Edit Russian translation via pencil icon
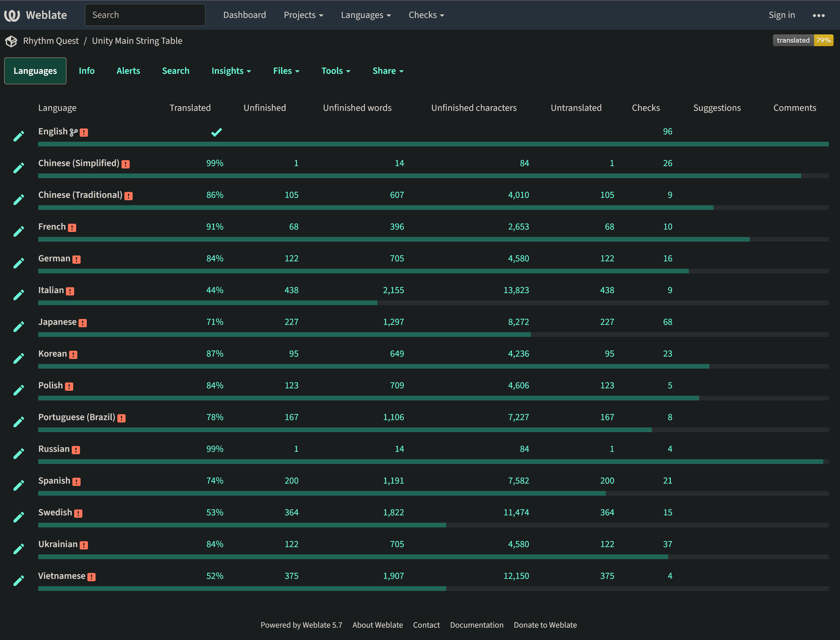840x640 pixels. click(x=19, y=453)
